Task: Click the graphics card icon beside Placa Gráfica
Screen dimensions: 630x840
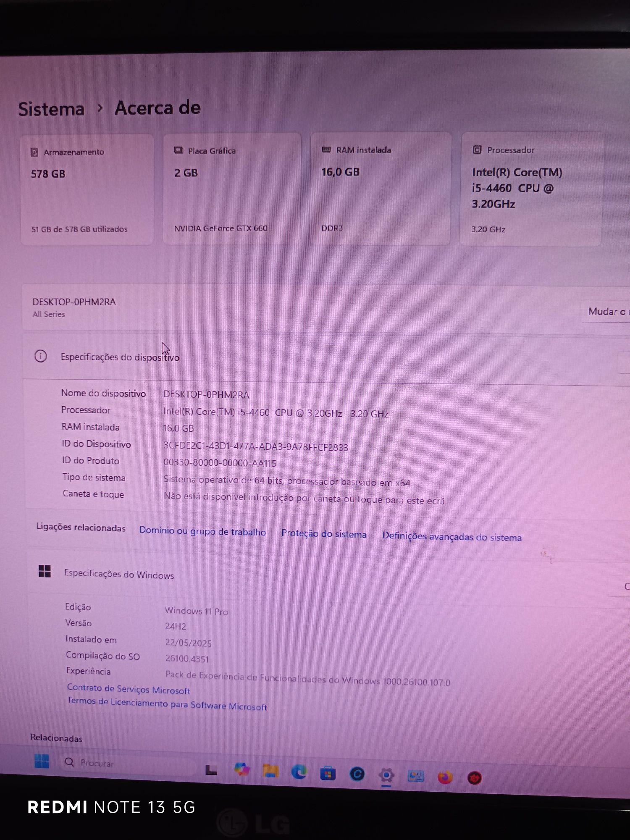Action: (178, 150)
